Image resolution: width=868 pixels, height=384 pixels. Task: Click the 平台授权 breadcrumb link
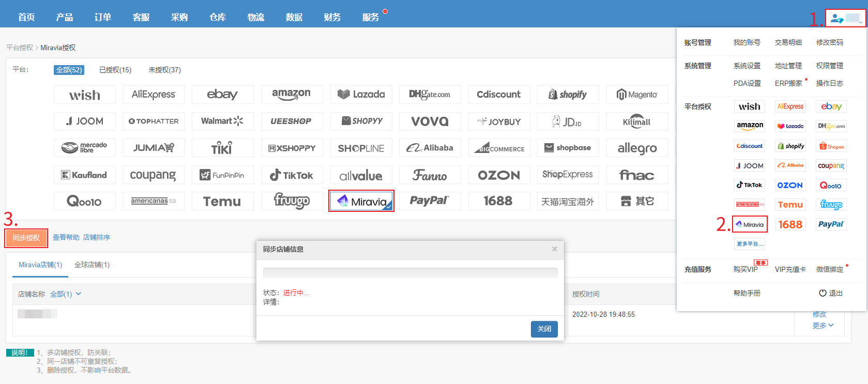click(x=20, y=48)
